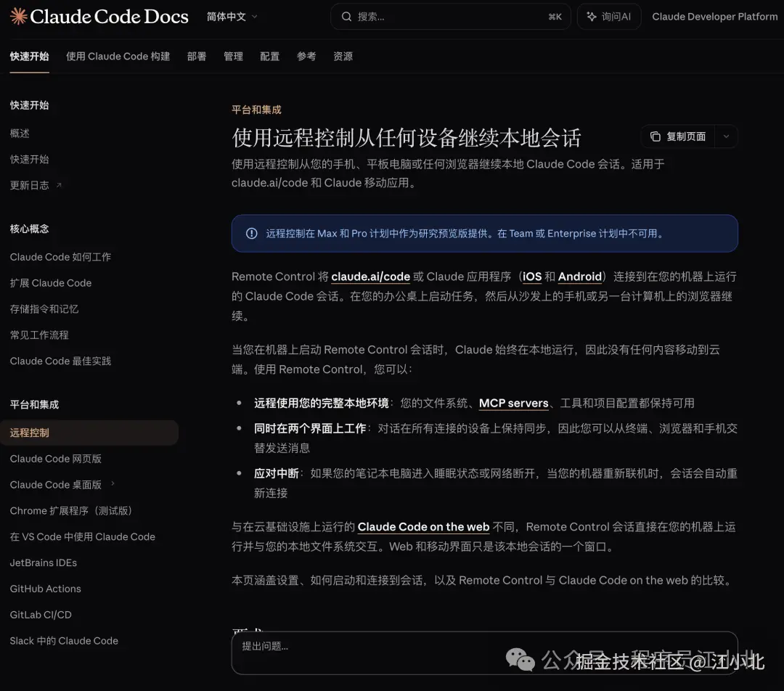The height and width of the screenshot is (691, 784).
Task: Open the 资源 tab
Action: pos(343,57)
